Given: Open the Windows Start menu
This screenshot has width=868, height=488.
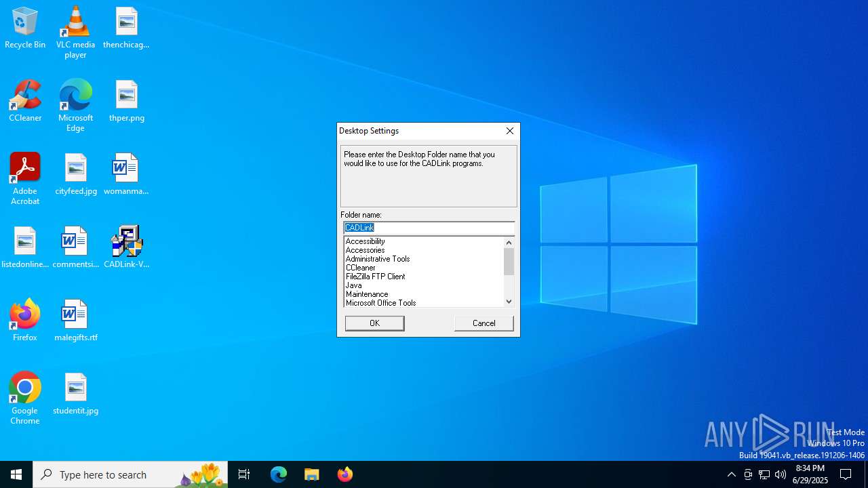Looking at the screenshot, I should coord(16,474).
